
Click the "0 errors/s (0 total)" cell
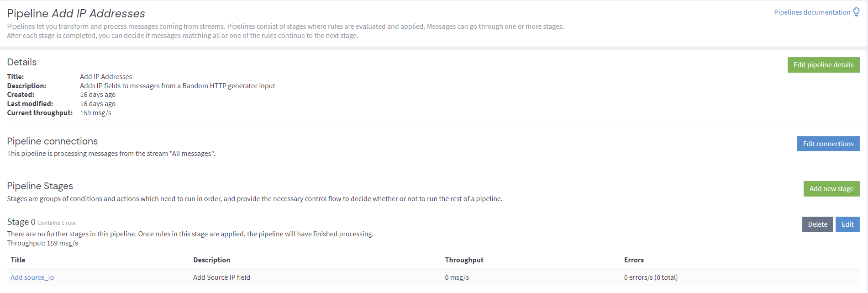pos(651,277)
